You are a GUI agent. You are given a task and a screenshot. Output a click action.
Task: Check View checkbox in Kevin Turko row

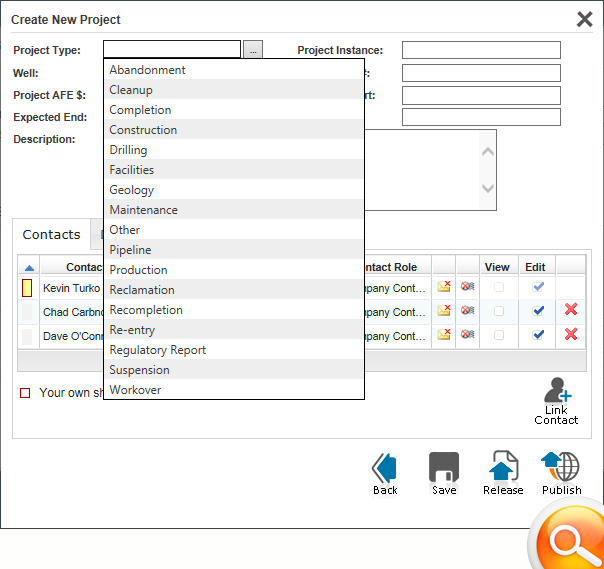coord(499,288)
